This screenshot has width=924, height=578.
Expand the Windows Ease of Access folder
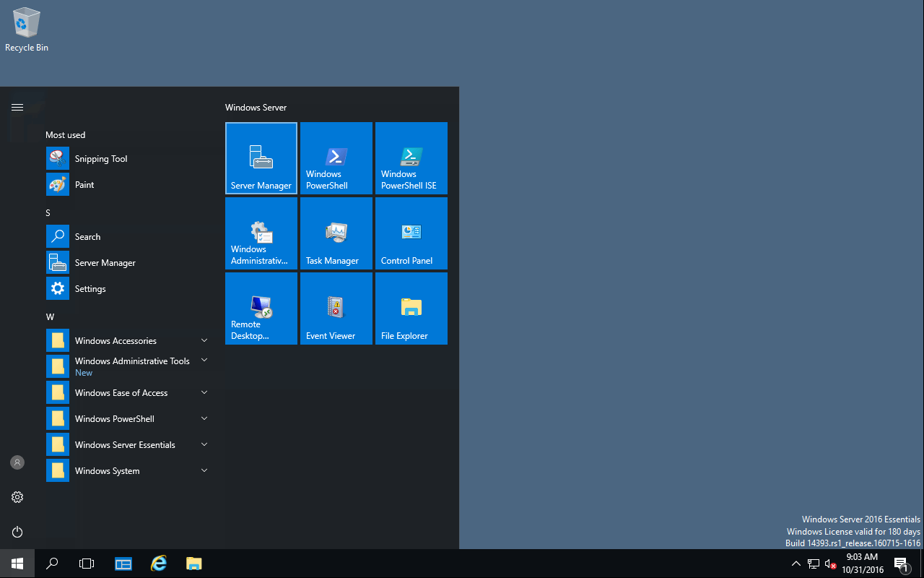point(127,393)
